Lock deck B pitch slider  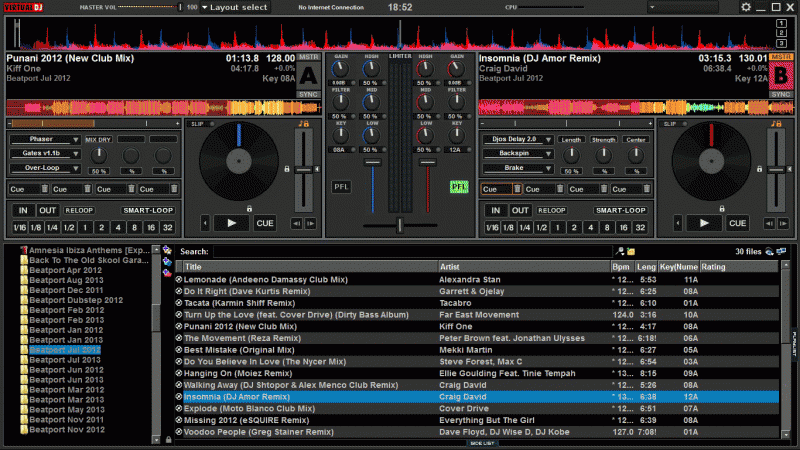point(759,169)
